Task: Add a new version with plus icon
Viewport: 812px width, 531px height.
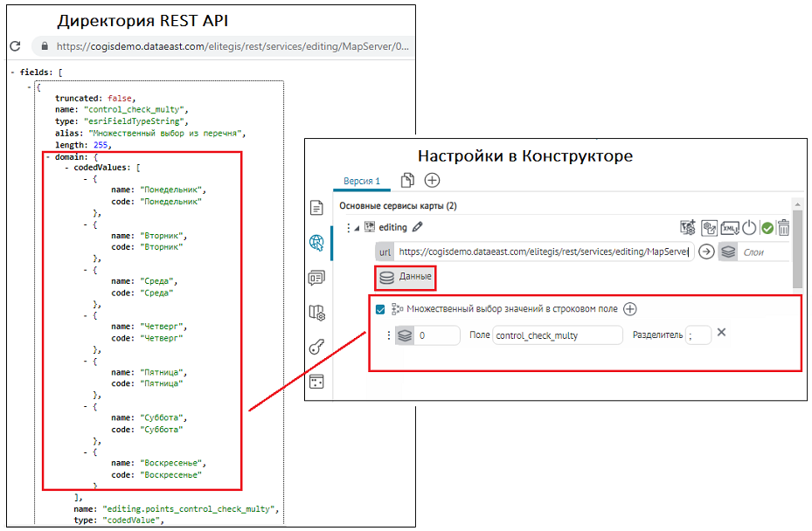Action: click(x=432, y=181)
